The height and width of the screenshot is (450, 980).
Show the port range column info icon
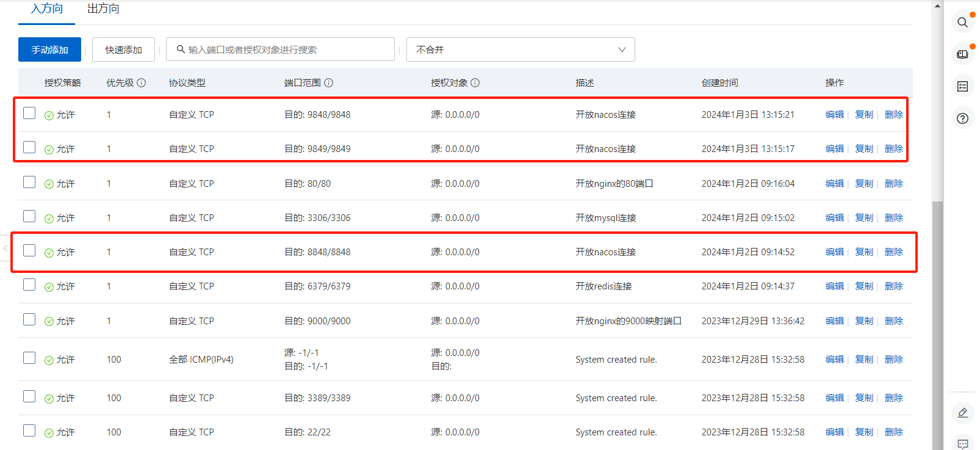[329, 83]
